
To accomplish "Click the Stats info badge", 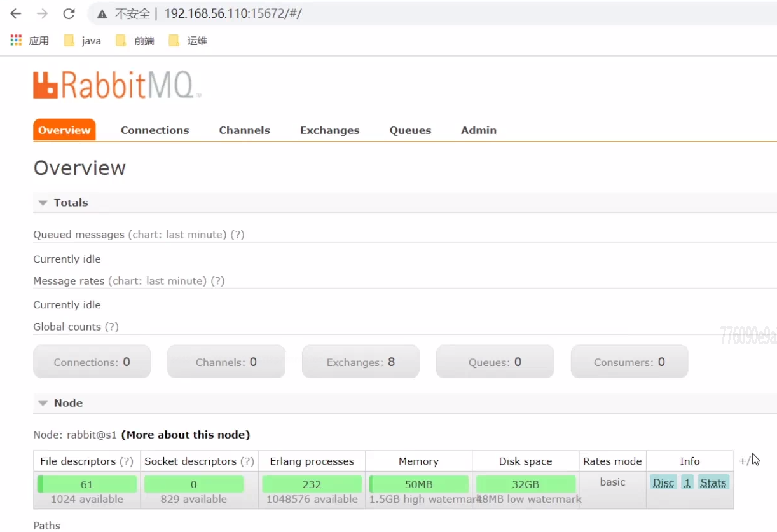I will 713,482.
